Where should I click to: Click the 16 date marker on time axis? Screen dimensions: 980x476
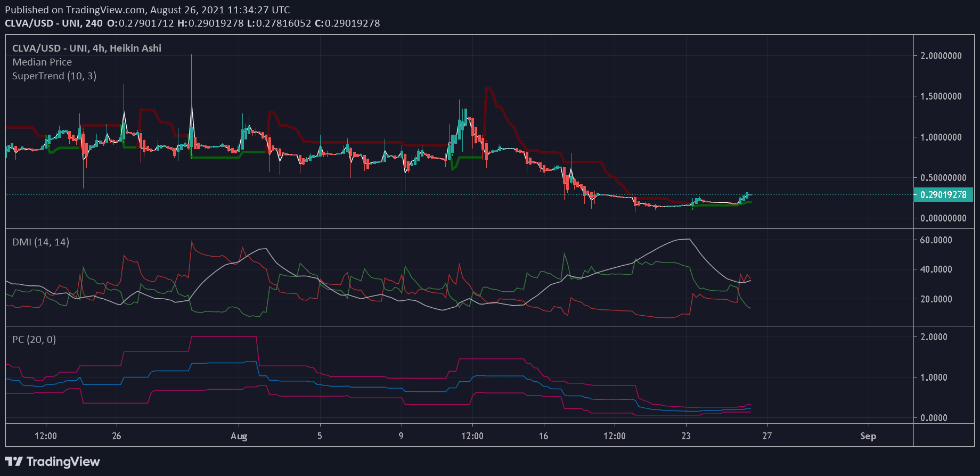[x=543, y=436]
